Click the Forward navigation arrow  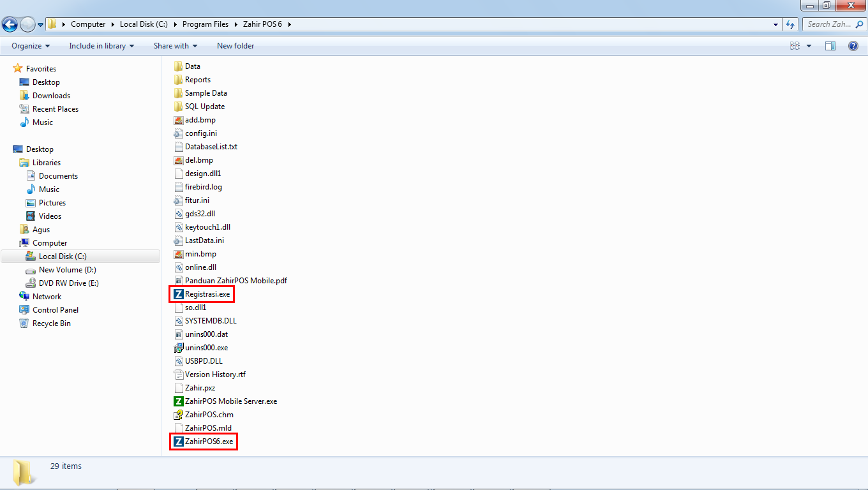point(27,24)
